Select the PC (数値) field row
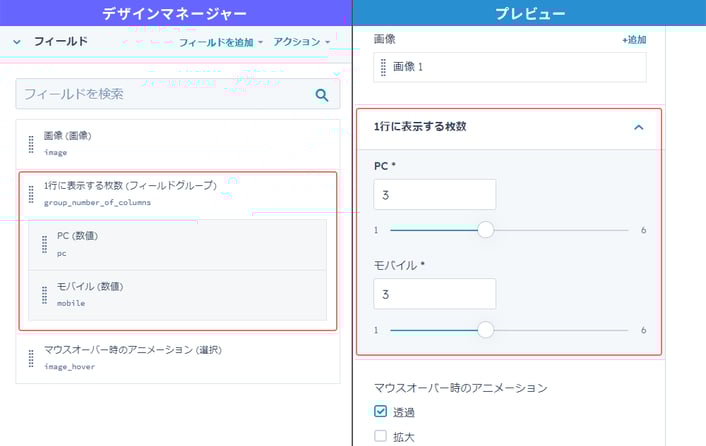Image resolution: width=706 pixels, height=446 pixels. (x=177, y=244)
